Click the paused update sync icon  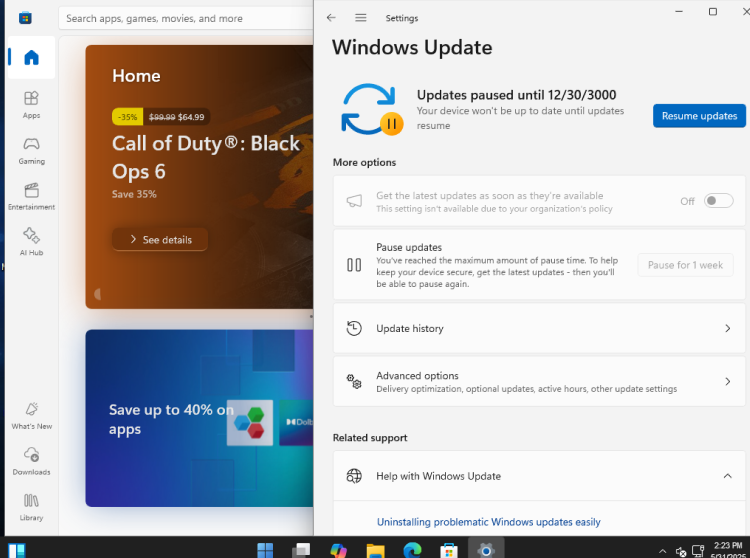tap(372, 109)
